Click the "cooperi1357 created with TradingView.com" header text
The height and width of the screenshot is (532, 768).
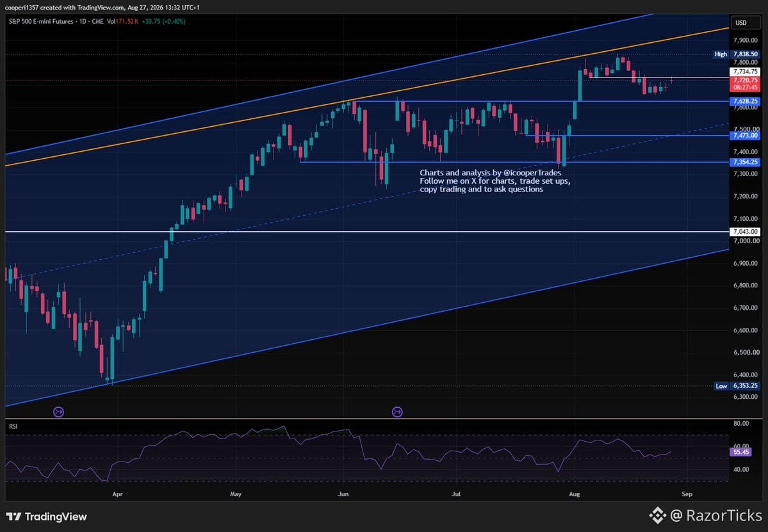point(65,7)
